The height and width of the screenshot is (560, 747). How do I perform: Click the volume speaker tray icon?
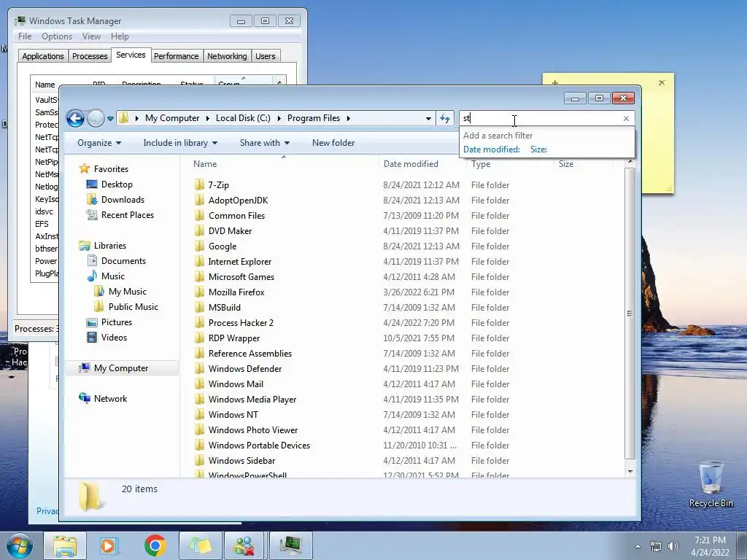point(673,546)
